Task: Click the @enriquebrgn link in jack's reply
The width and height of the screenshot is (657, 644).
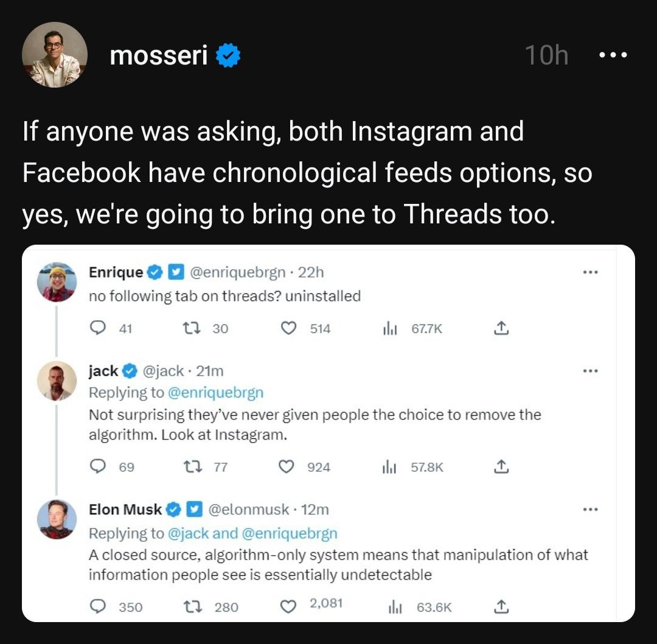Action: (215, 393)
